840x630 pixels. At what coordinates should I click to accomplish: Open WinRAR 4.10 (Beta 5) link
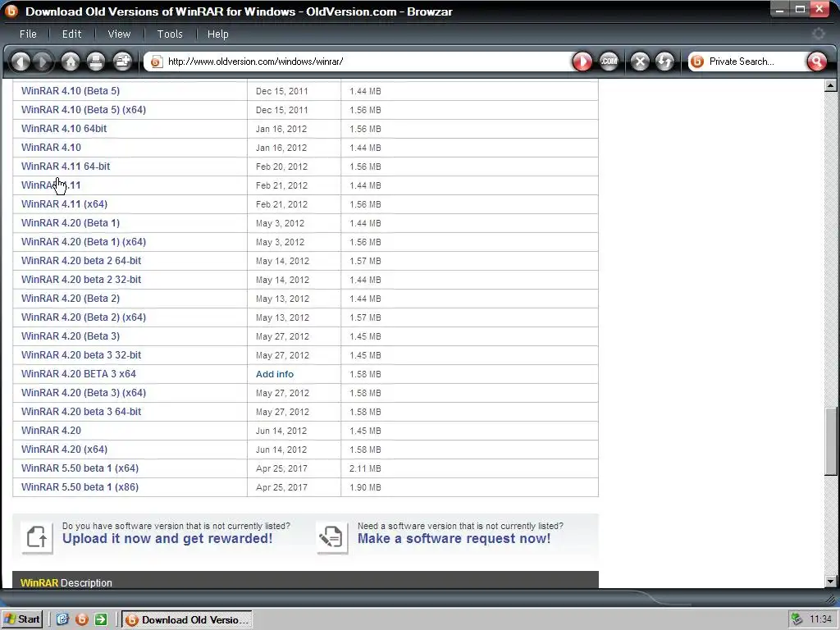[71, 91]
